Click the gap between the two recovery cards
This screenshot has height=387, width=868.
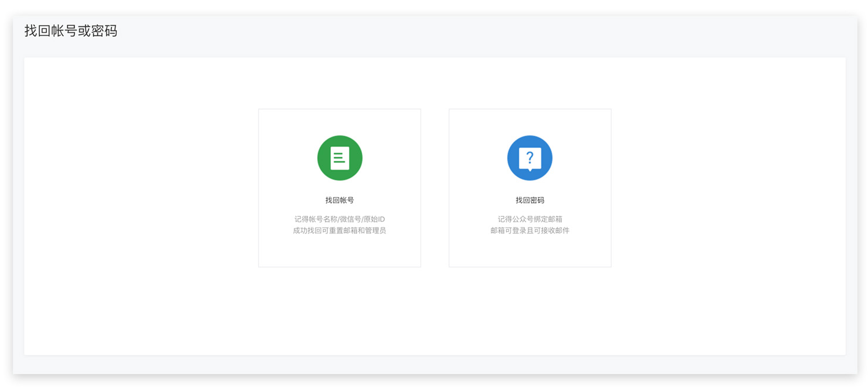pos(435,188)
